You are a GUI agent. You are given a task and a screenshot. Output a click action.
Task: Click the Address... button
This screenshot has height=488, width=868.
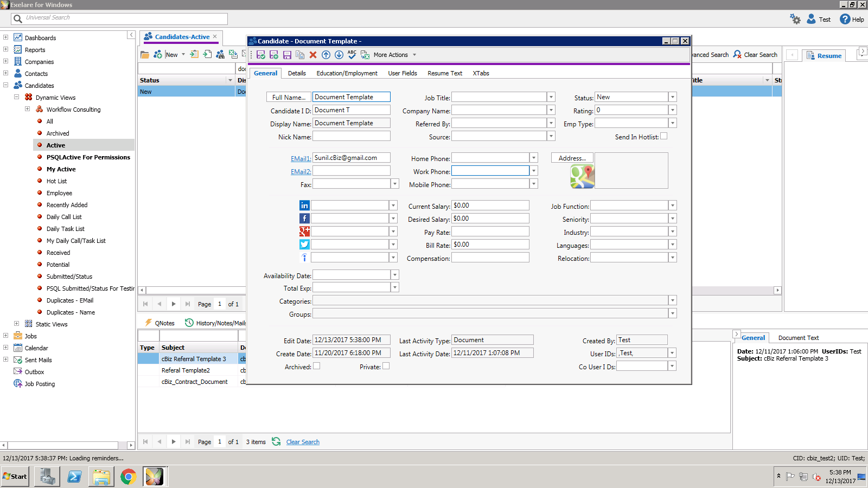click(572, 158)
